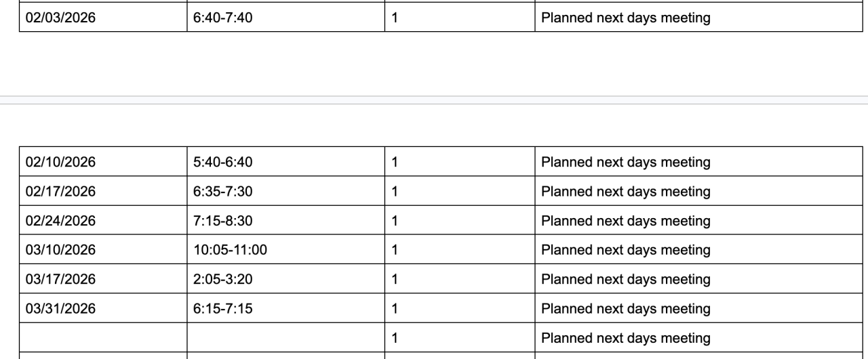Click the 02/24/2026 date cell
The height and width of the screenshot is (359, 868).
click(61, 221)
